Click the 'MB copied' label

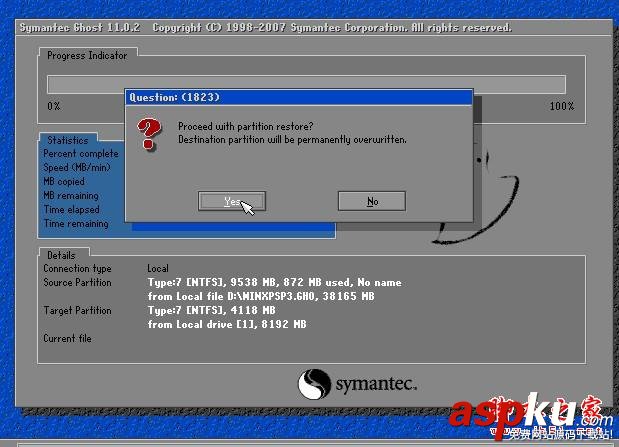(64, 182)
